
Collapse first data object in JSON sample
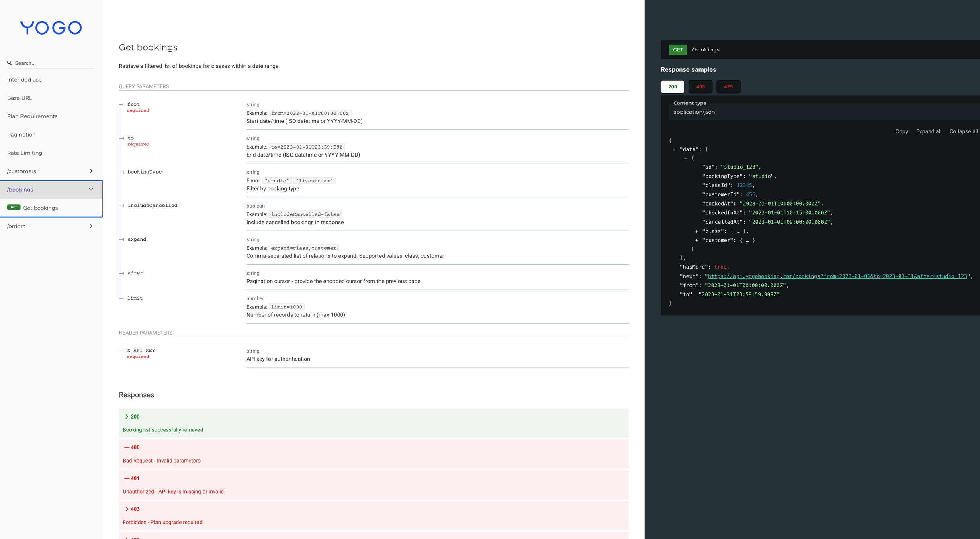(685, 158)
